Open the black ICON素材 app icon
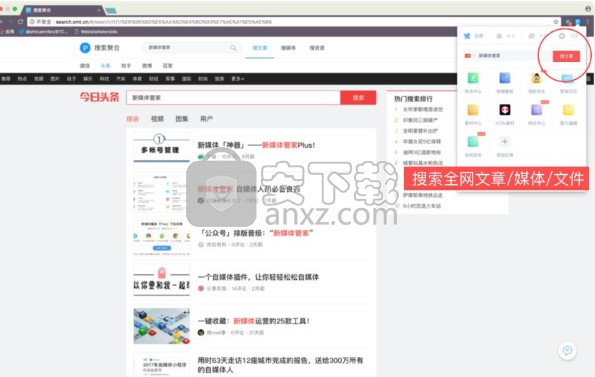 tap(505, 110)
